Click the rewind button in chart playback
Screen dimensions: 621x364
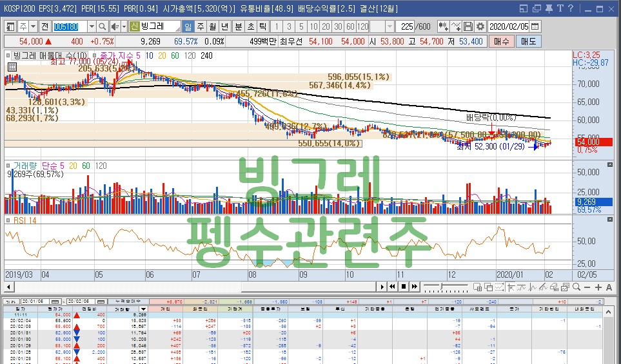point(393,287)
